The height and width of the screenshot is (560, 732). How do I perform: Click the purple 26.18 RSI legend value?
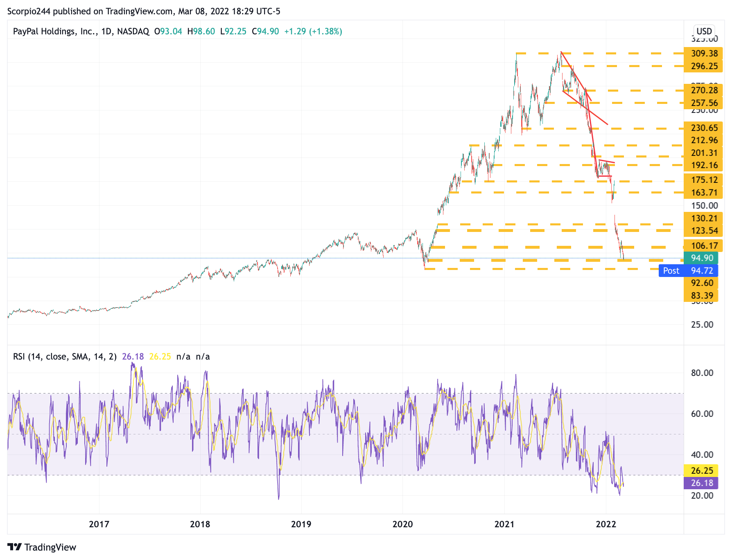(133, 357)
